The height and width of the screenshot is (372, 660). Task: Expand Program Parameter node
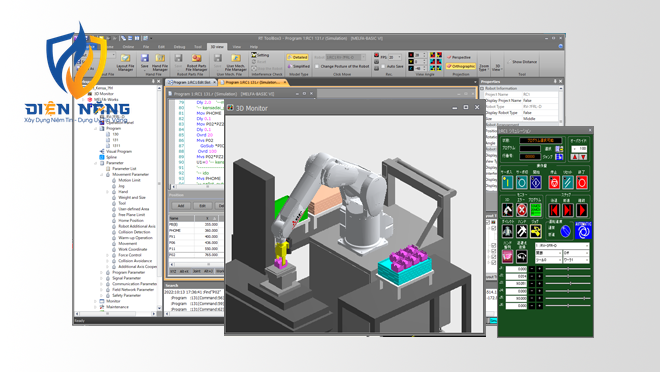coord(101,272)
